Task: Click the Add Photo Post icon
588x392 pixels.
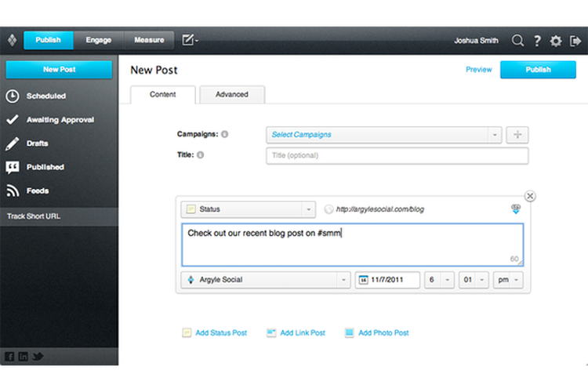Action: (349, 332)
